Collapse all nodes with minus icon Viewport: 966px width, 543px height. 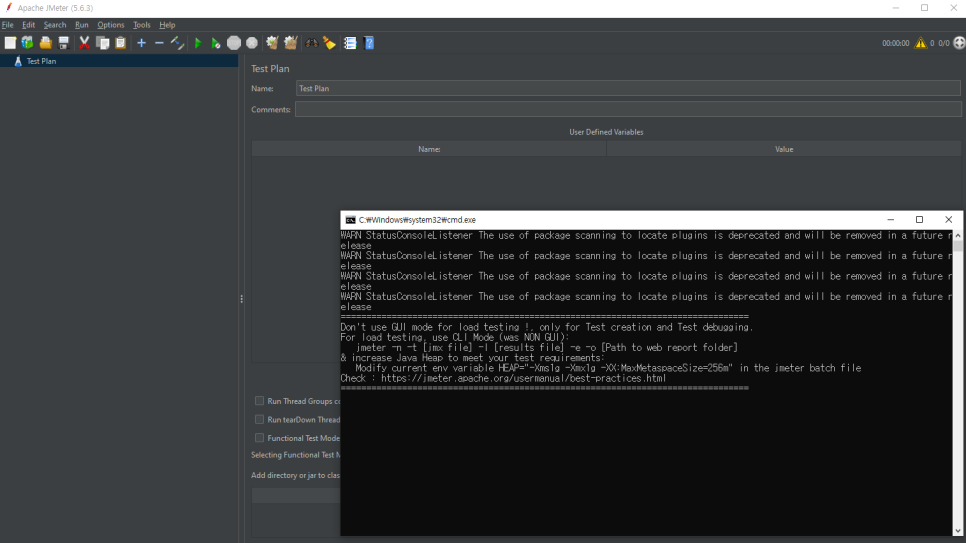click(159, 43)
